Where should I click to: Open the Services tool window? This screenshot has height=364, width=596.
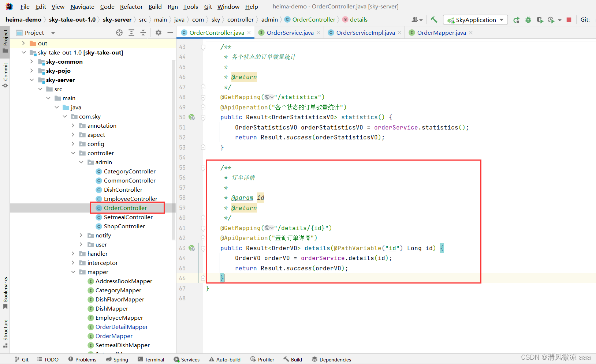tap(187, 360)
